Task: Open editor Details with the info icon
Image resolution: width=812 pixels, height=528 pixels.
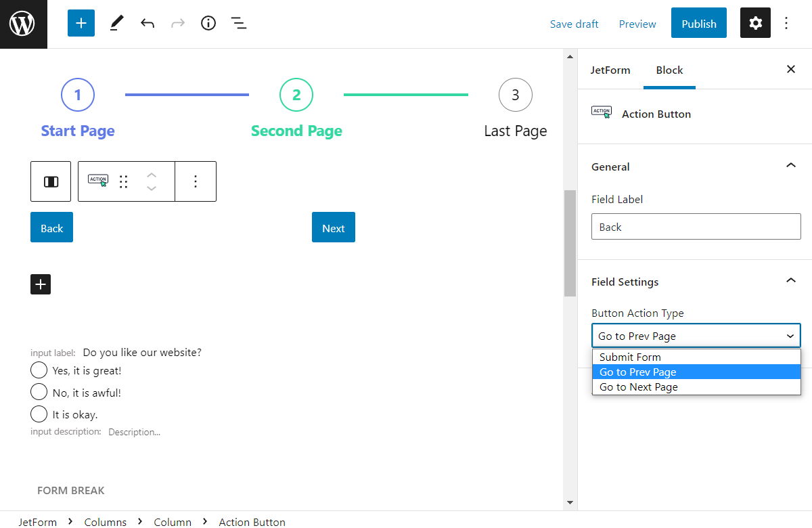Action: tap(208, 22)
